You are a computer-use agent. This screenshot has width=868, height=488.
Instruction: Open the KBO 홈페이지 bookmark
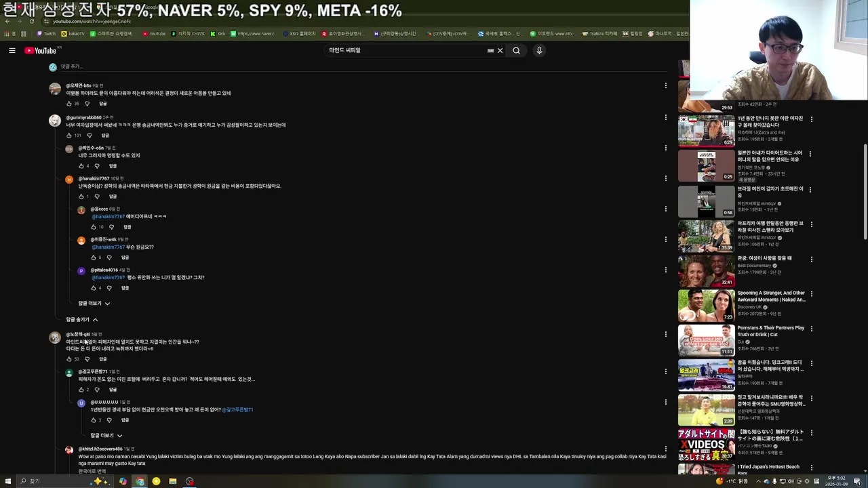pos(299,33)
